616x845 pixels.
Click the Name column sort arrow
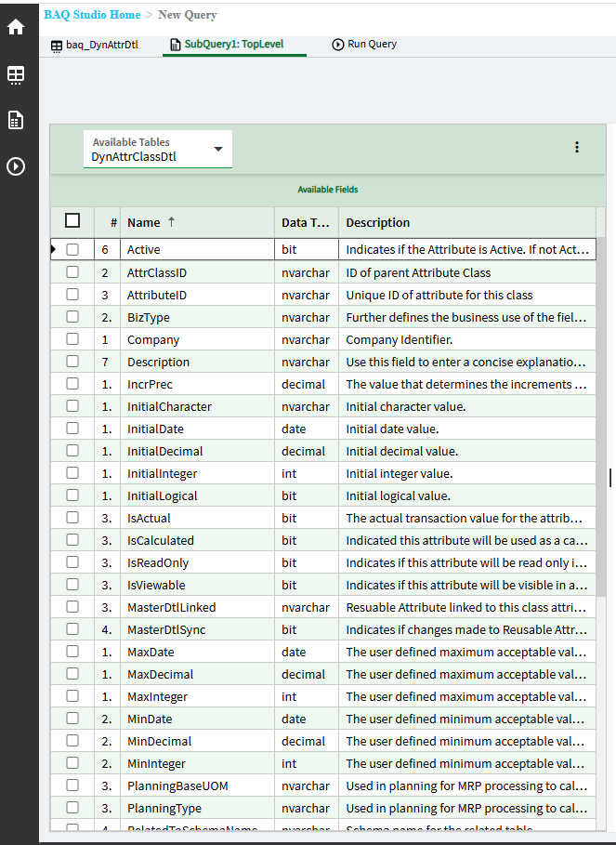tap(170, 222)
